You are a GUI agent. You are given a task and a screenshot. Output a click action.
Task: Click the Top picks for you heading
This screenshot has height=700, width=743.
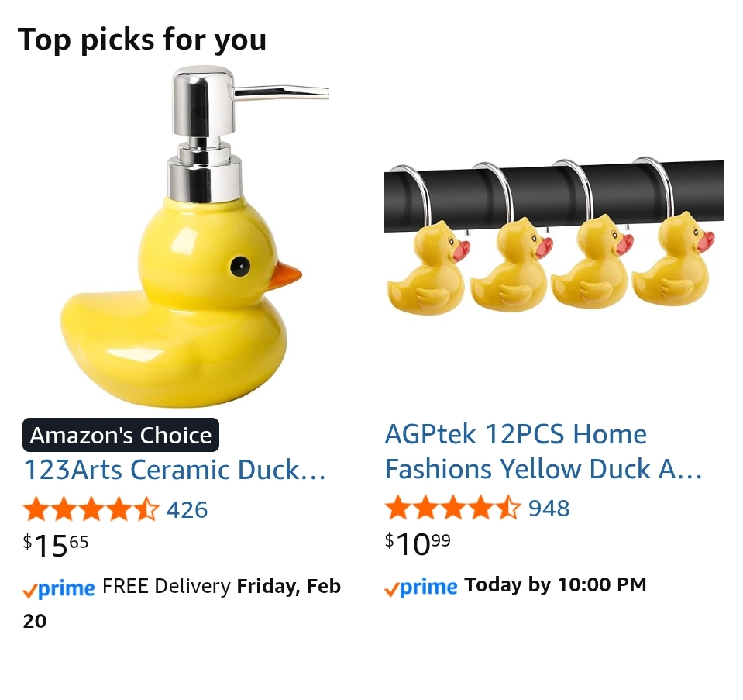(142, 39)
